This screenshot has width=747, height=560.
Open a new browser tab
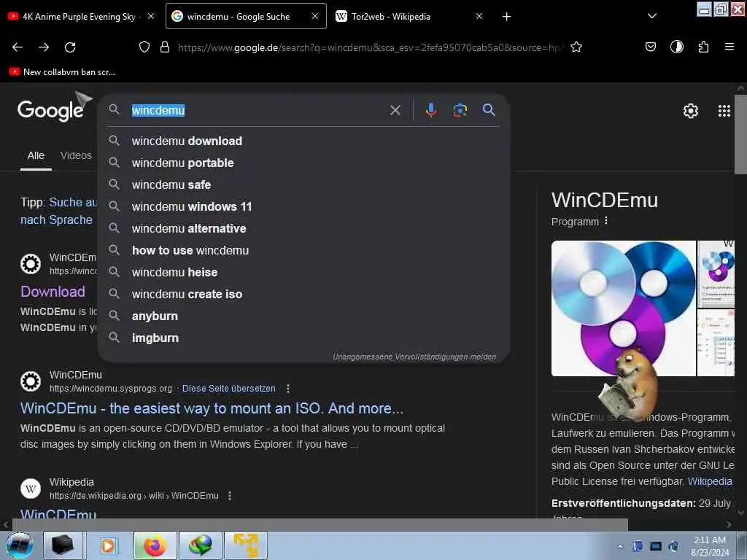pyautogui.click(x=506, y=17)
